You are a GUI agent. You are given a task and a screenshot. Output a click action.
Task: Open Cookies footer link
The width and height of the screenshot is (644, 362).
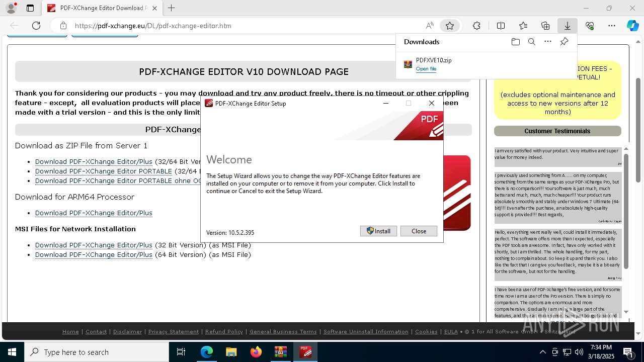pos(426,332)
